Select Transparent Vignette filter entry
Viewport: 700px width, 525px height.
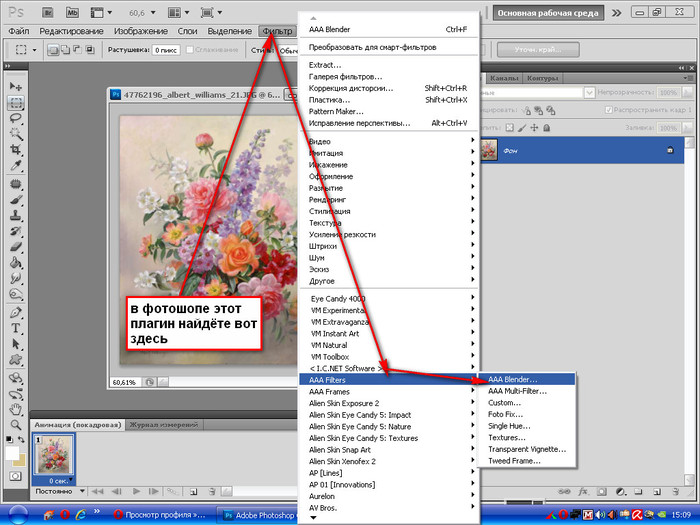tap(526, 449)
